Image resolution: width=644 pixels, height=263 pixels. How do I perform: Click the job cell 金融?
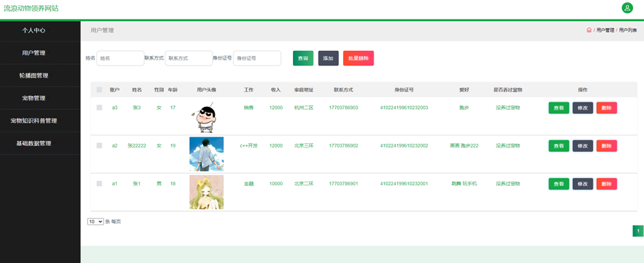(249, 184)
